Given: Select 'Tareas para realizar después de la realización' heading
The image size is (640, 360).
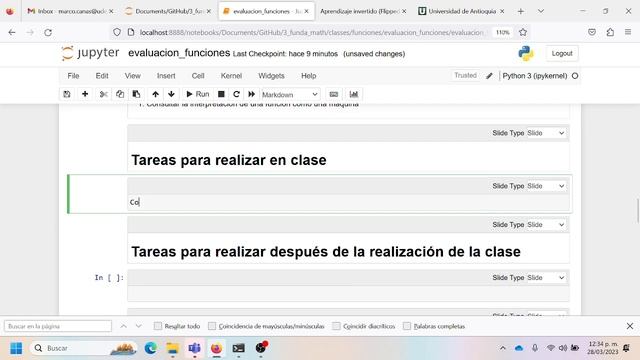Looking at the screenshot, I should click(326, 252).
